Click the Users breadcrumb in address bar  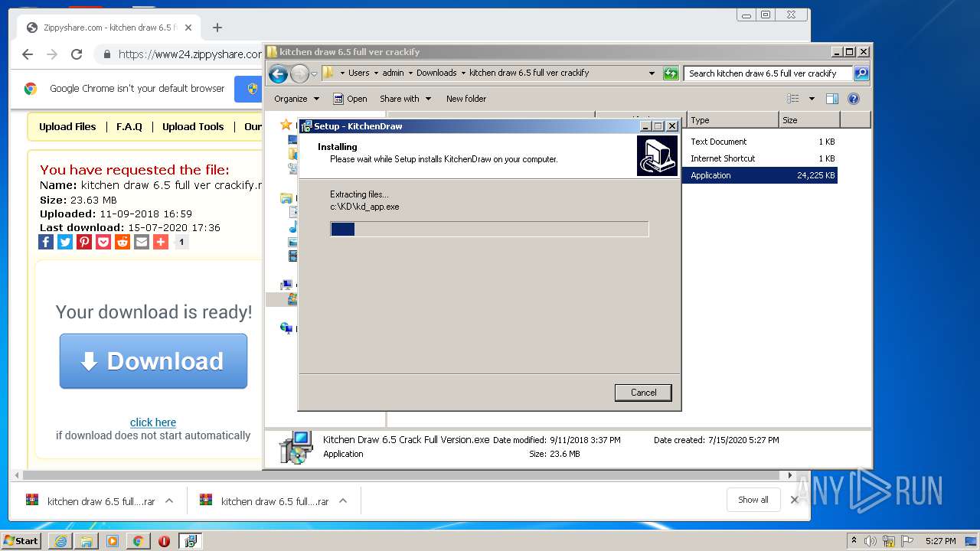pyautogui.click(x=358, y=73)
